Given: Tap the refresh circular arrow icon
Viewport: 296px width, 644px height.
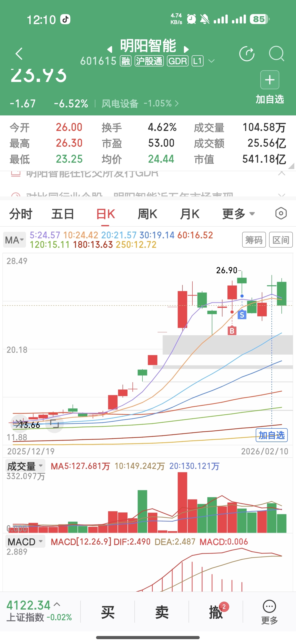Looking at the screenshot, I should (x=247, y=54).
